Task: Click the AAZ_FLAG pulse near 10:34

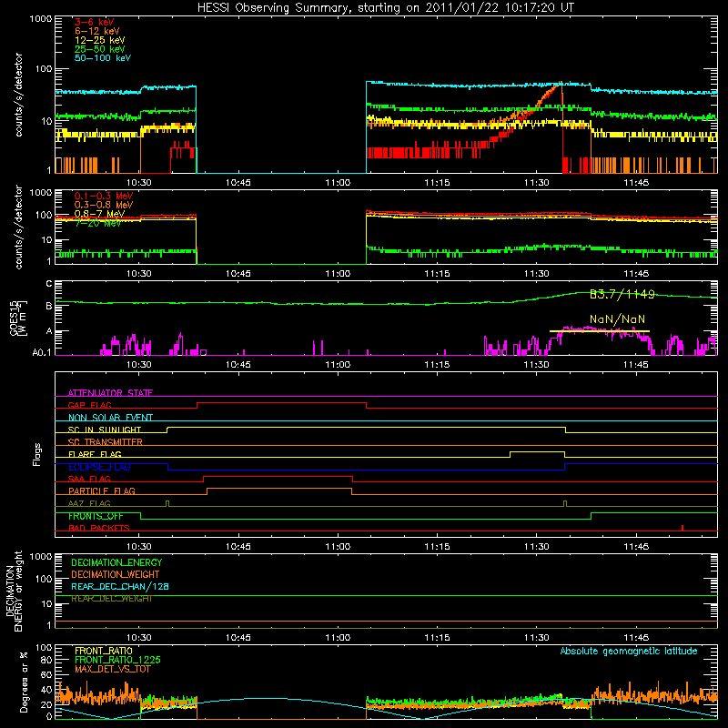Action: [167, 503]
